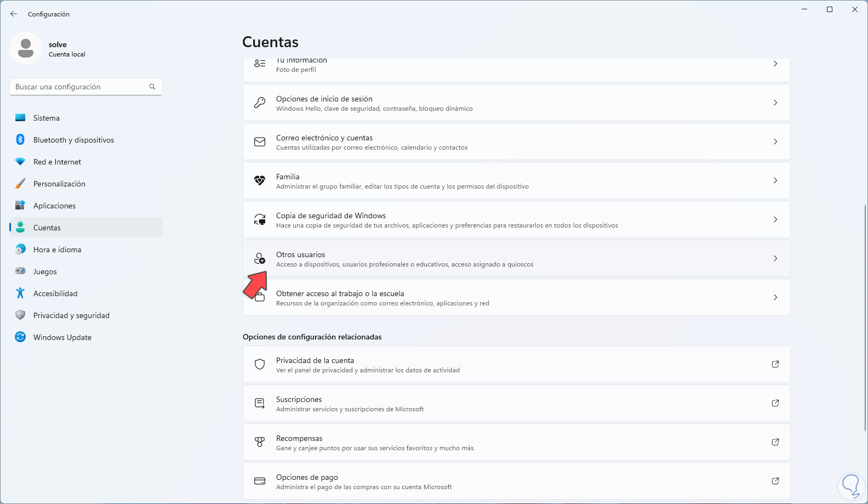Click the back arrow in Configuración

[x=14, y=14]
